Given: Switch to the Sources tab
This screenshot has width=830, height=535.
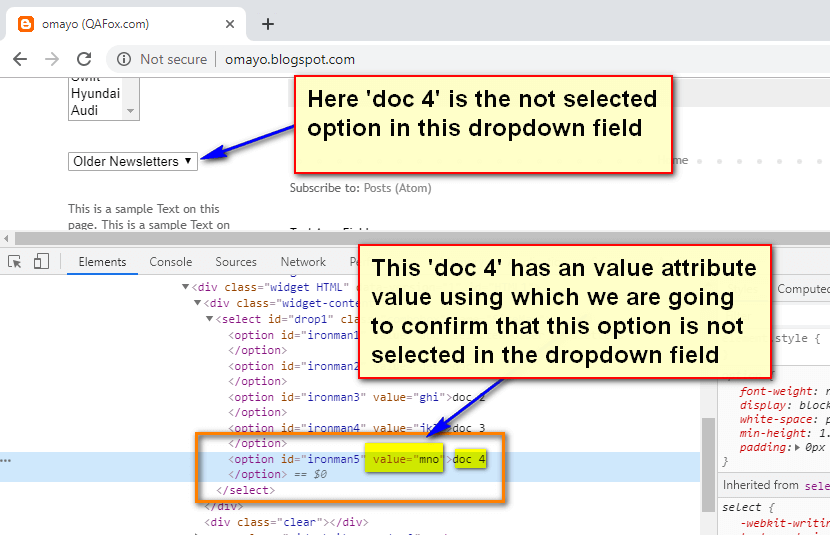Looking at the screenshot, I should [236, 262].
